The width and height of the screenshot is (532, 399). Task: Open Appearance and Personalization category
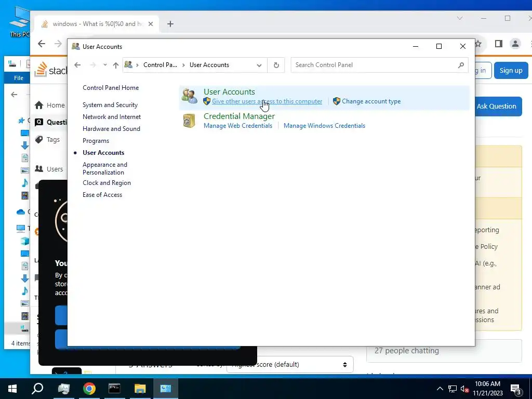point(105,168)
